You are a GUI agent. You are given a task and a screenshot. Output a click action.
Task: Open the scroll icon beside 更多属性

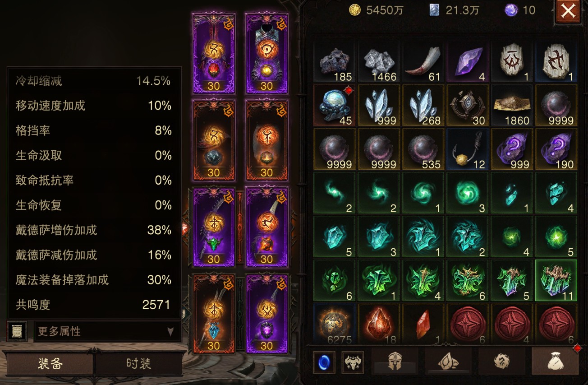(x=17, y=331)
